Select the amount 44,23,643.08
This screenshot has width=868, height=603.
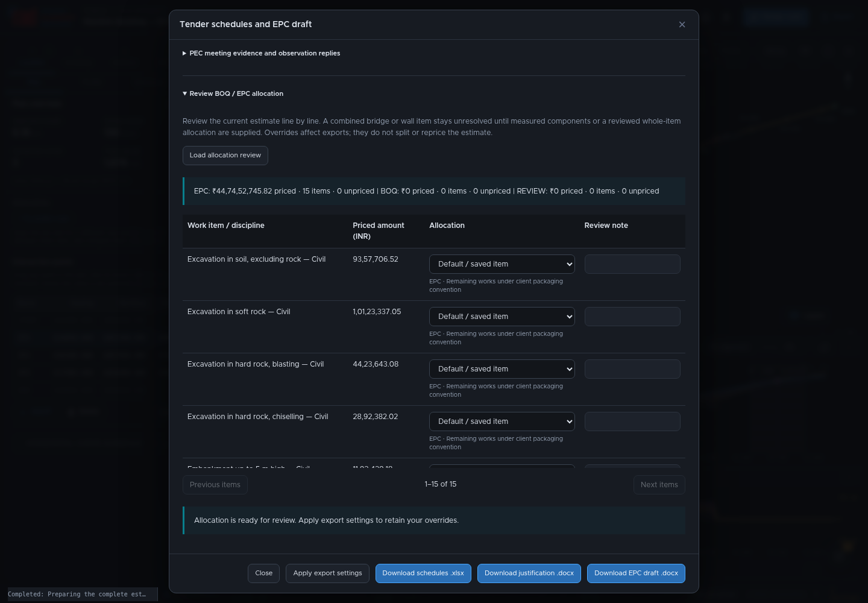pyautogui.click(x=376, y=364)
